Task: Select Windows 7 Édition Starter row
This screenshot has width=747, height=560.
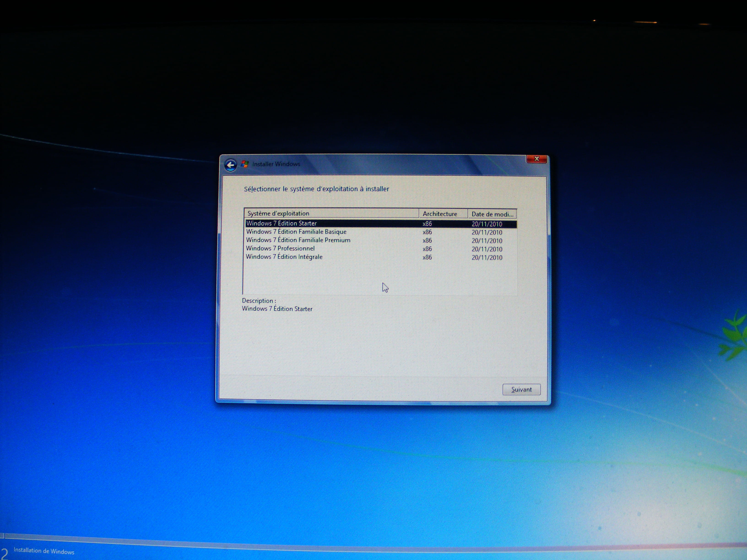Action: tap(281, 223)
